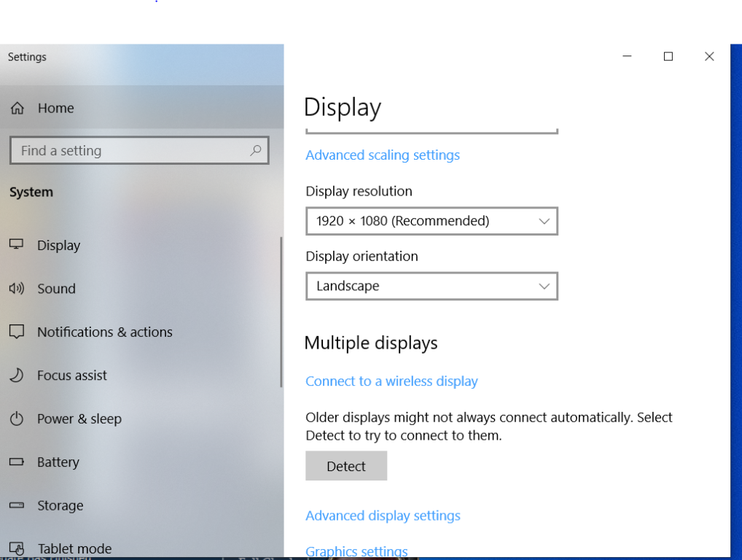Open Graphics settings link
The height and width of the screenshot is (560, 742).
tap(356, 551)
